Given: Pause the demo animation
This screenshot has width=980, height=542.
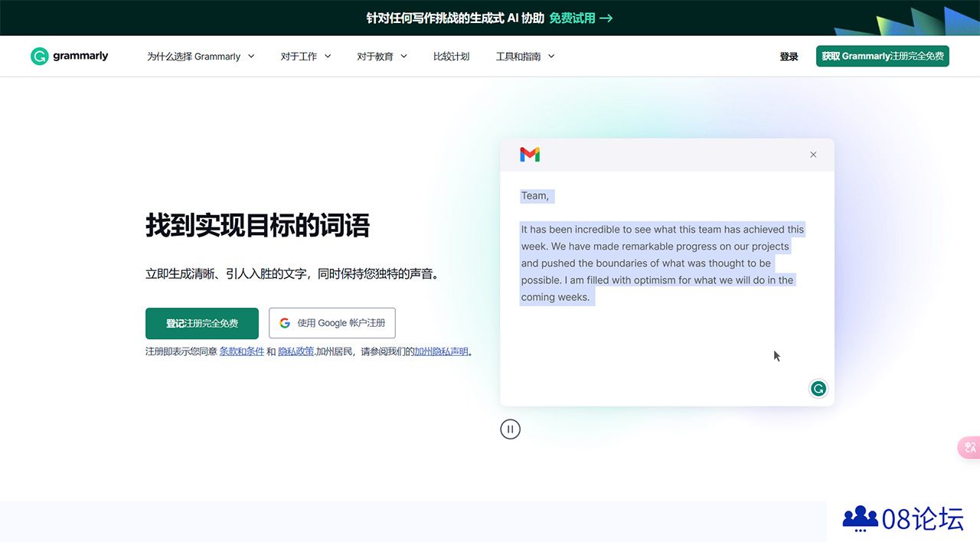Looking at the screenshot, I should (510, 429).
